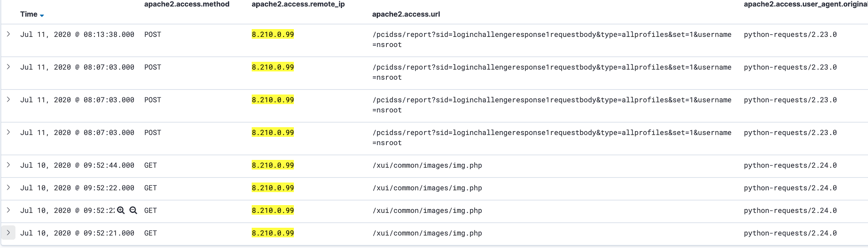The height and width of the screenshot is (248, 868).
Task: Click the apache2.access.method column header
Action: (x=187, y=4)
